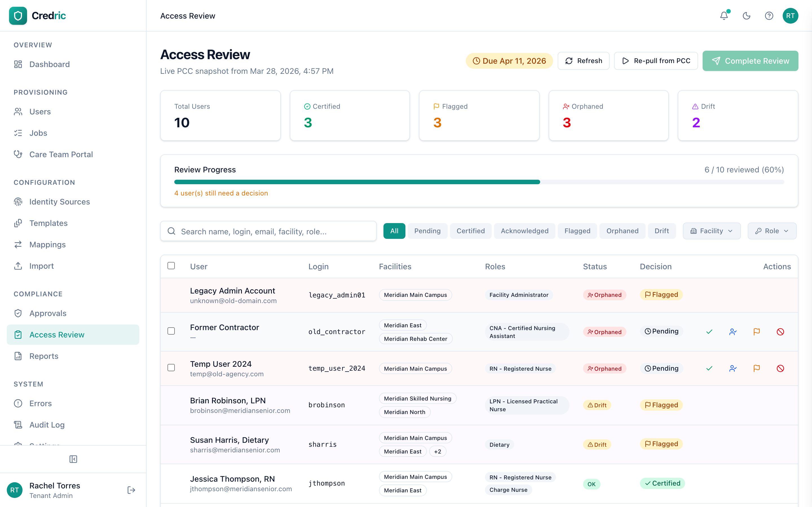This screenshot has width=812, height=507.
Task: Select the checkbox for Former Contractor row
Action: (x=171, y=331)
